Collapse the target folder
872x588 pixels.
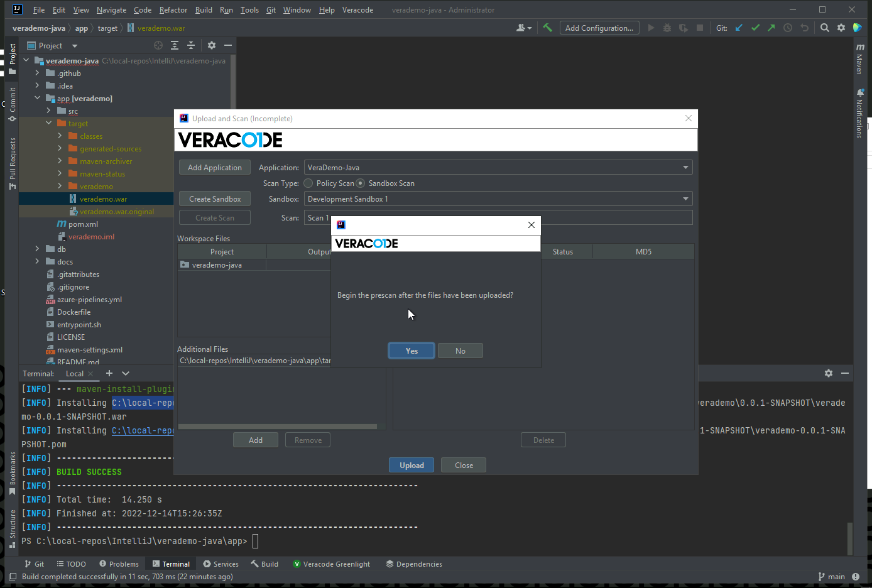48,123
